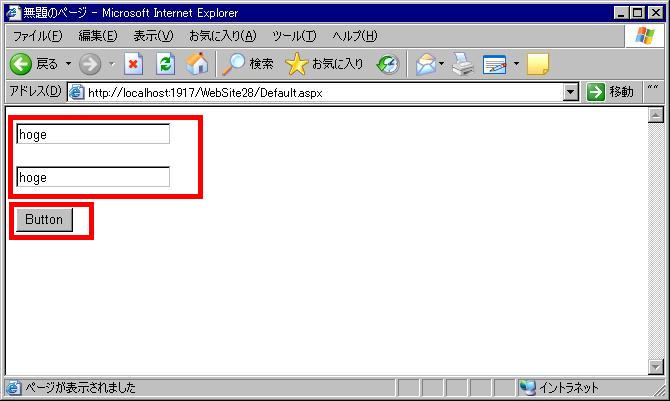Open the Edit button dropdown arrow
The image size is (670, 401).
(x=516, y=64)
